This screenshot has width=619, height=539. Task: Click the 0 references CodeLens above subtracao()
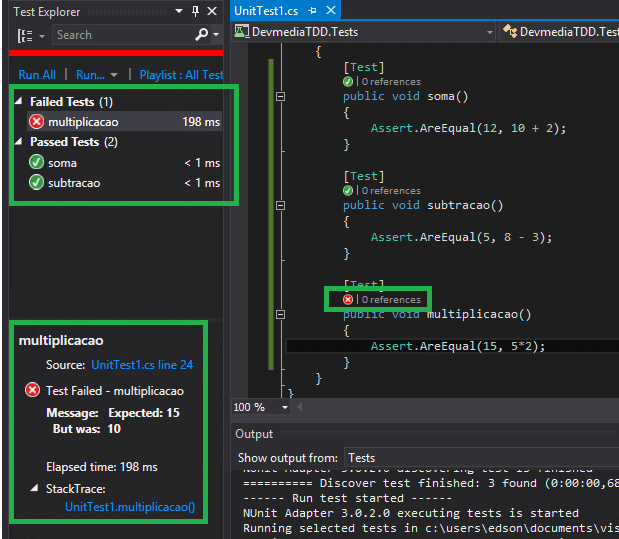pyautogui.click(x=391, y=191)
